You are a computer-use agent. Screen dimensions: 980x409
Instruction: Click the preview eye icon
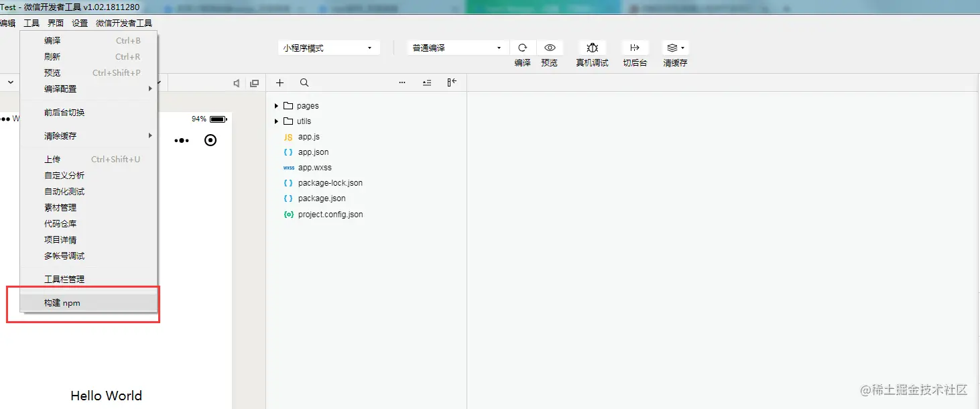click(550, 48)
